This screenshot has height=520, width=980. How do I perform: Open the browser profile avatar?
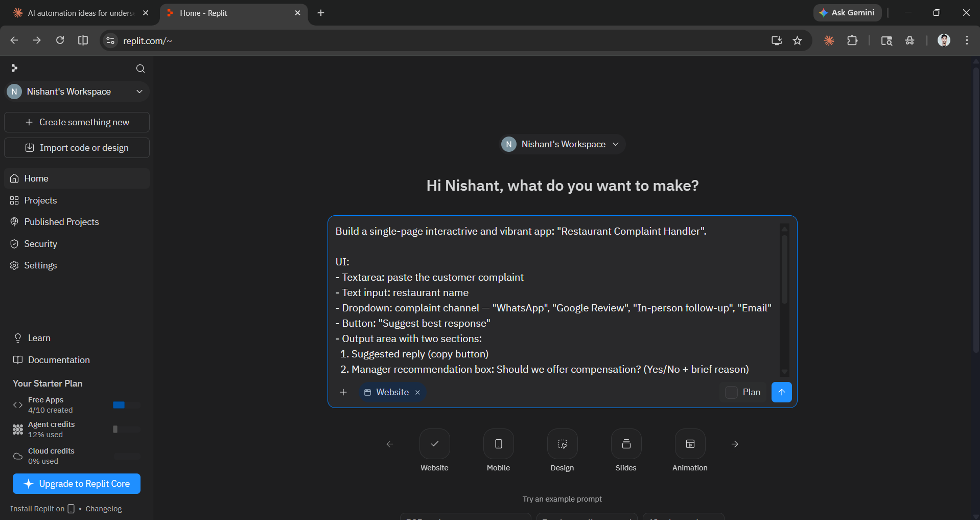pyautogui.click(x=944, y=40)
